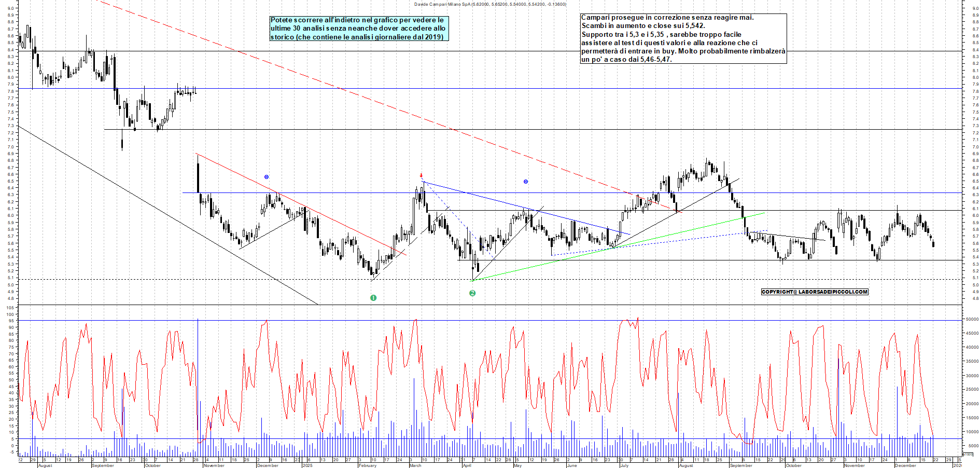Choose the June label on the time axis
The width and height of the screenshot is (980, 468).
(x=572, y=465)
